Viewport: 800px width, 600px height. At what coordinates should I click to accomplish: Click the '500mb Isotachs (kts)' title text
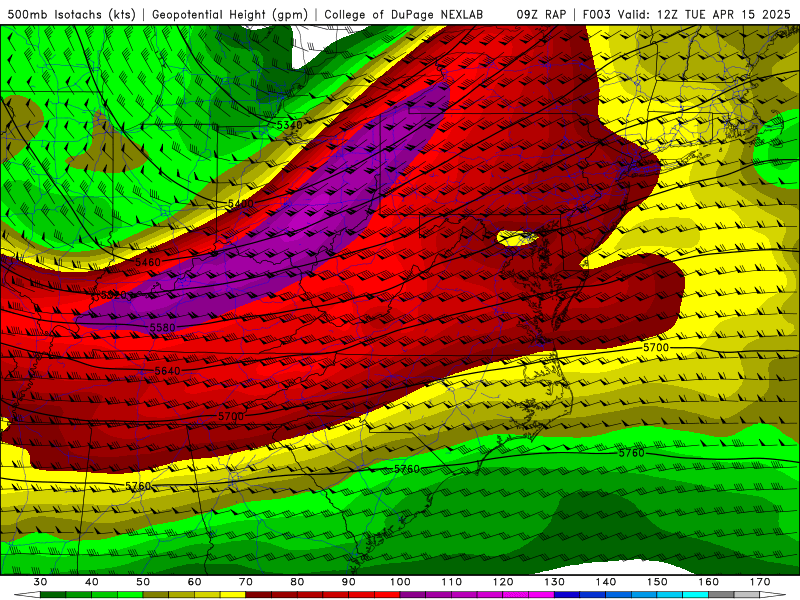(71, 14)
